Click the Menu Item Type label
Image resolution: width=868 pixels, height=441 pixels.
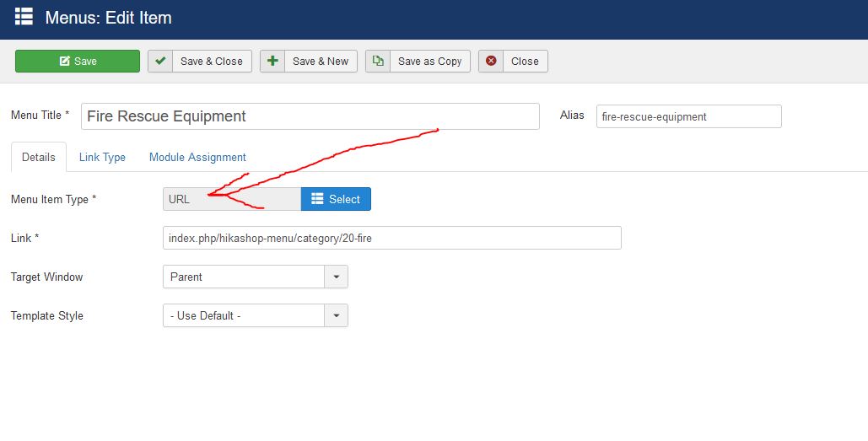54,199
